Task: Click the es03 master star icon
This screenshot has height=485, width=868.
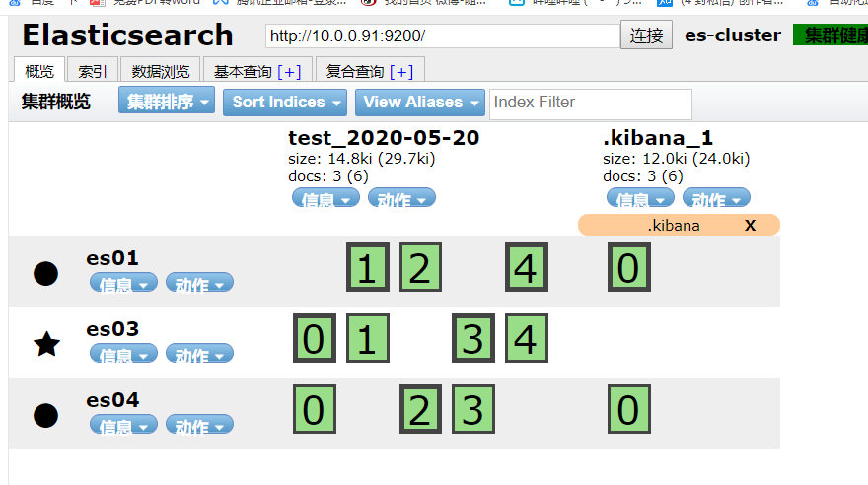Action: [x=46, y=344]
